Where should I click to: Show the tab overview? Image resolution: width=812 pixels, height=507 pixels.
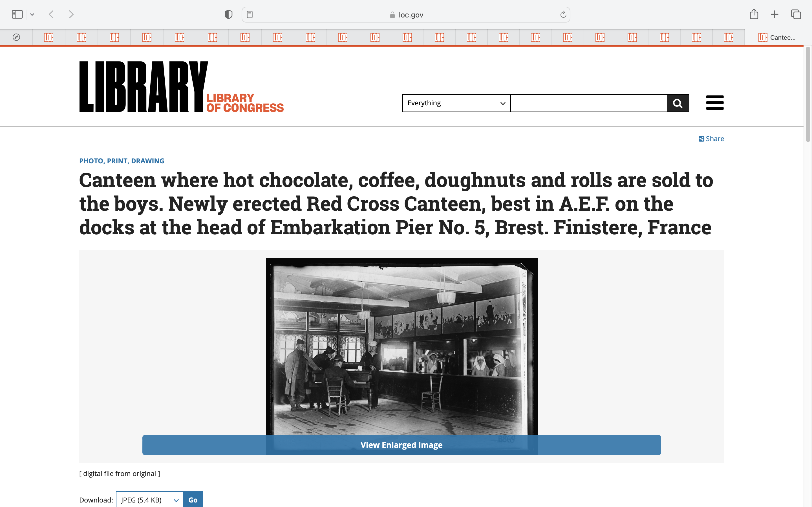click(x=796, y=14)
